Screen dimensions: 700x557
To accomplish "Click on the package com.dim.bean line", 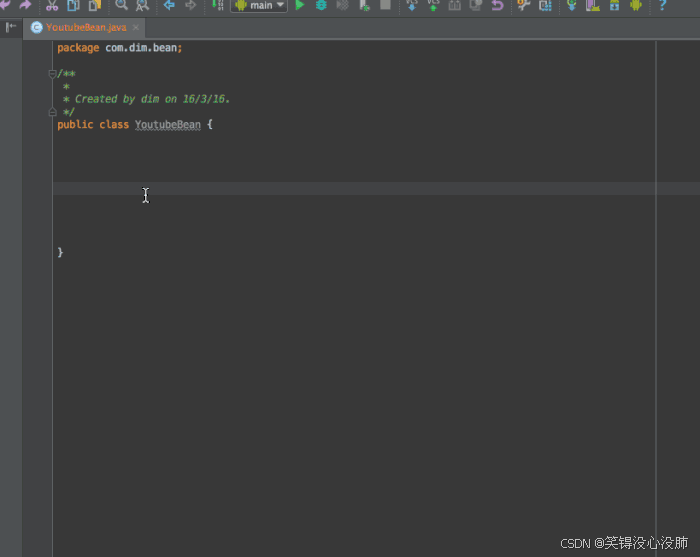I will [x=120, y=48].
